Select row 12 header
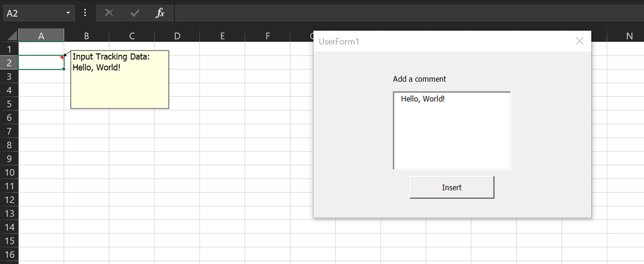 point(9,199)
